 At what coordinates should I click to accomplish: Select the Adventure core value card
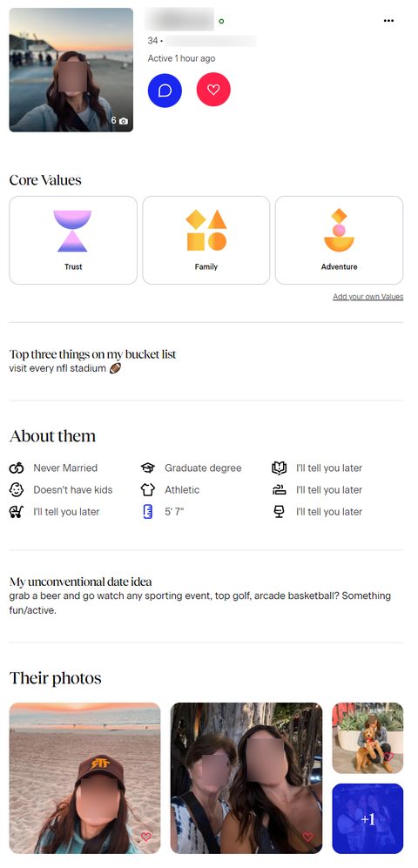point(339,240)
